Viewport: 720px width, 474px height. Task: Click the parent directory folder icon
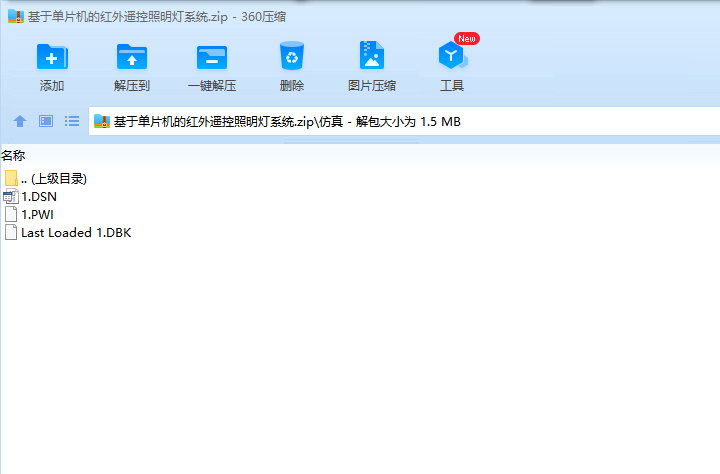(11, 178)
